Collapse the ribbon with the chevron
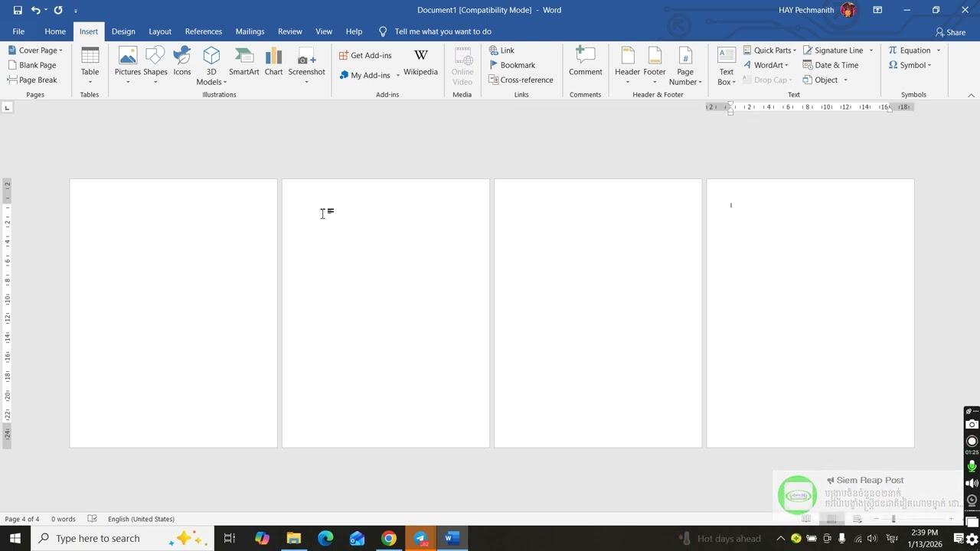Image resolution: width=980 pixels, height=551 pixels. (972, 95)
